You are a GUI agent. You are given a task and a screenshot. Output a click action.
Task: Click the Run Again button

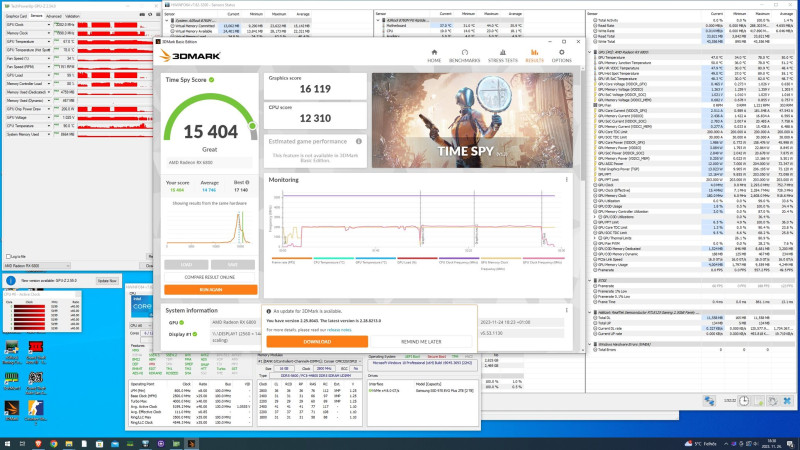tap(211, 290)
